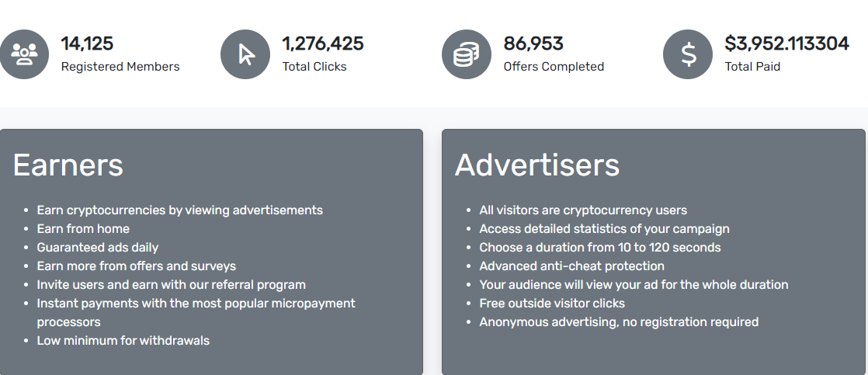
Task: Select the 1,276,425 clicks figure
Action: [323, 43]
